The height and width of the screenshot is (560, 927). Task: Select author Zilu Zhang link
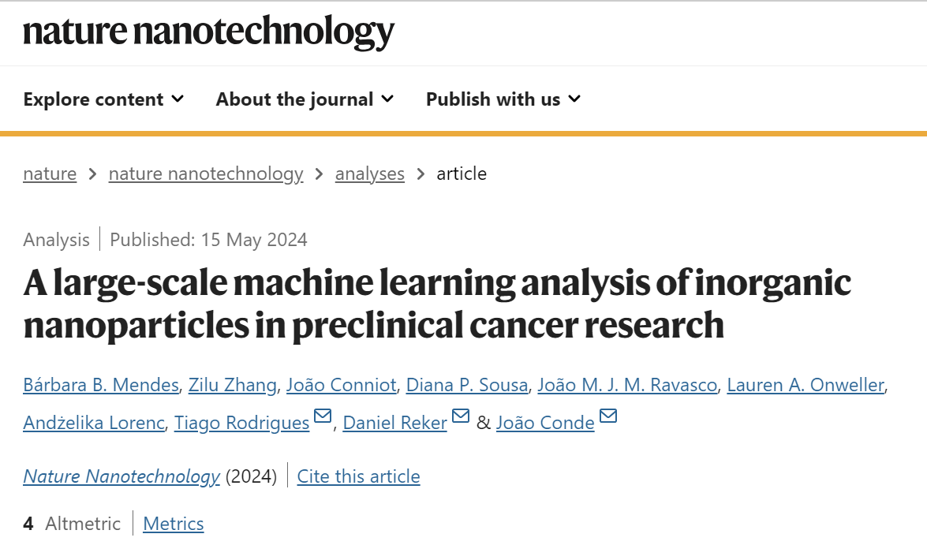click(232, 385)
